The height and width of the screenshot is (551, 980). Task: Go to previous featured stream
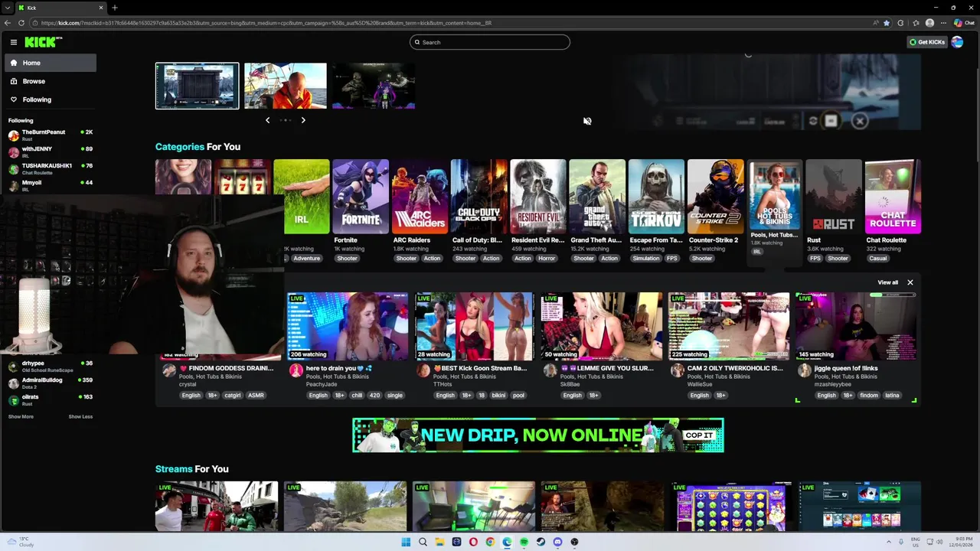tap(267, 120)
